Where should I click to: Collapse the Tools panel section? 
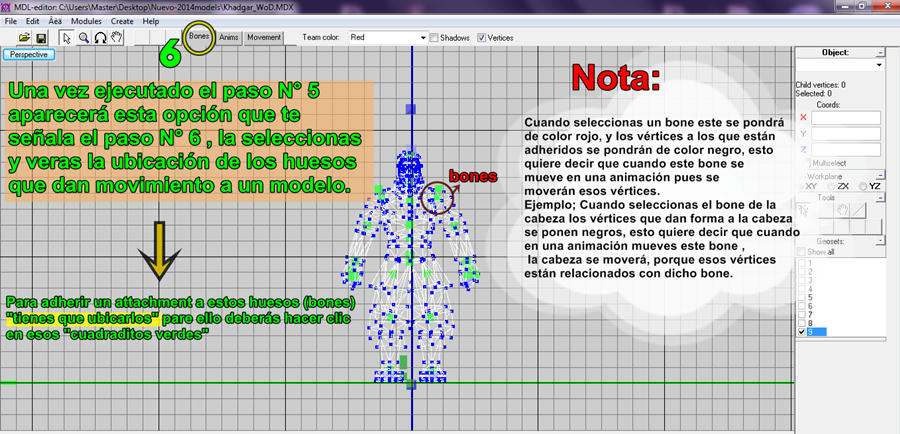pyautogui.click(x=880, y=197)
